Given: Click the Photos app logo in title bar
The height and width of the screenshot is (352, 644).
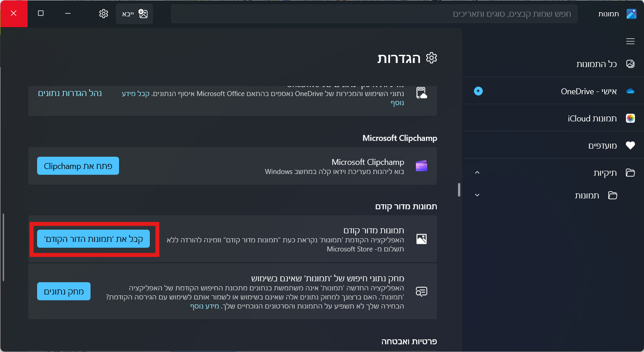Looking at the screenshot, I should [631, 14].
